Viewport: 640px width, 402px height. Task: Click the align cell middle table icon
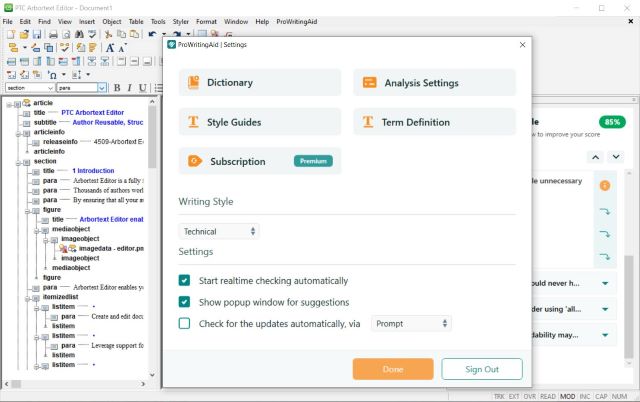(134, 62)
